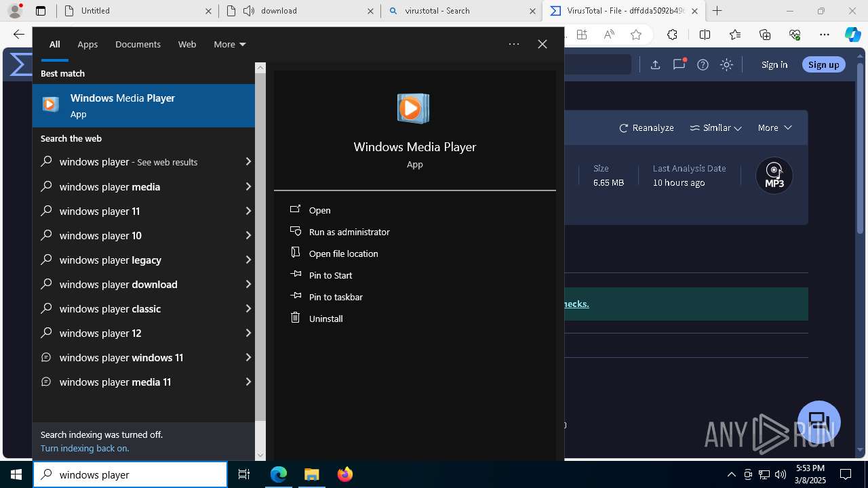
Task: Open File Explorer from taskbar
Action: pyautogui.click(x=311, y=474)
